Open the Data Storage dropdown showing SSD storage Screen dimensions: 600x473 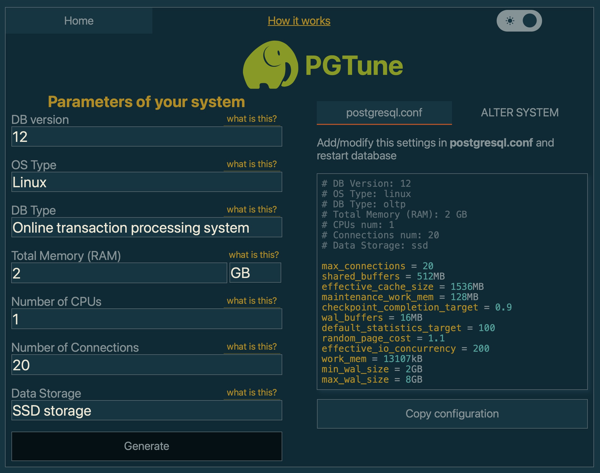click(147, 411)
